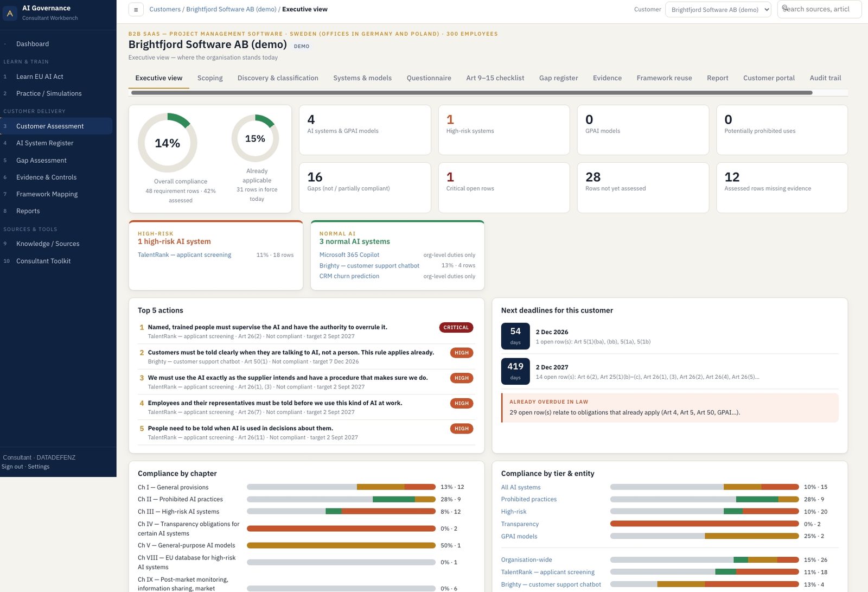868x592 pixels.
Task: Go to Customers in the breadcrumb
Action: pos(165,9)
